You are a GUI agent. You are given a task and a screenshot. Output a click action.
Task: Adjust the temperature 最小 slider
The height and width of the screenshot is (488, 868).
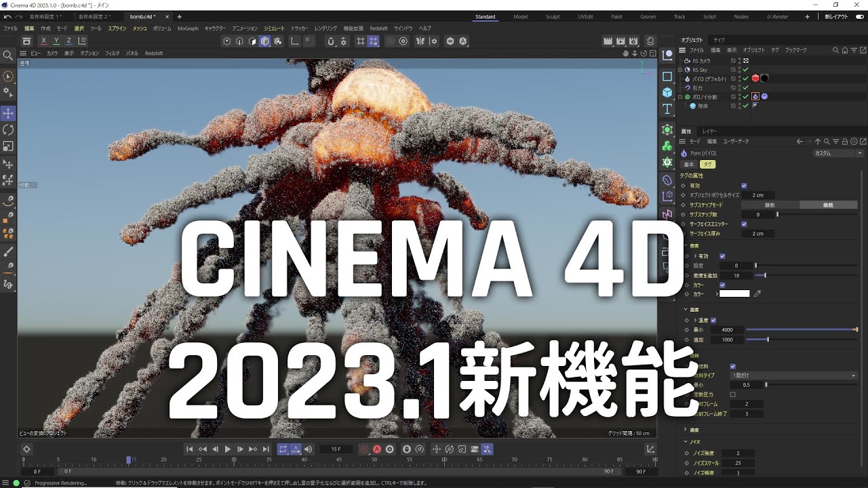point(802,330)
